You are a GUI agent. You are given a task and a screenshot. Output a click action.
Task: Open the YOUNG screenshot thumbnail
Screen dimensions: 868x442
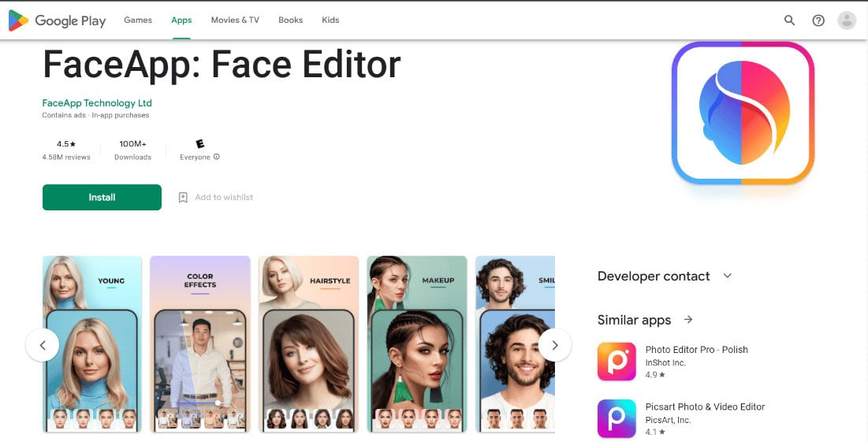coord(92,344)
